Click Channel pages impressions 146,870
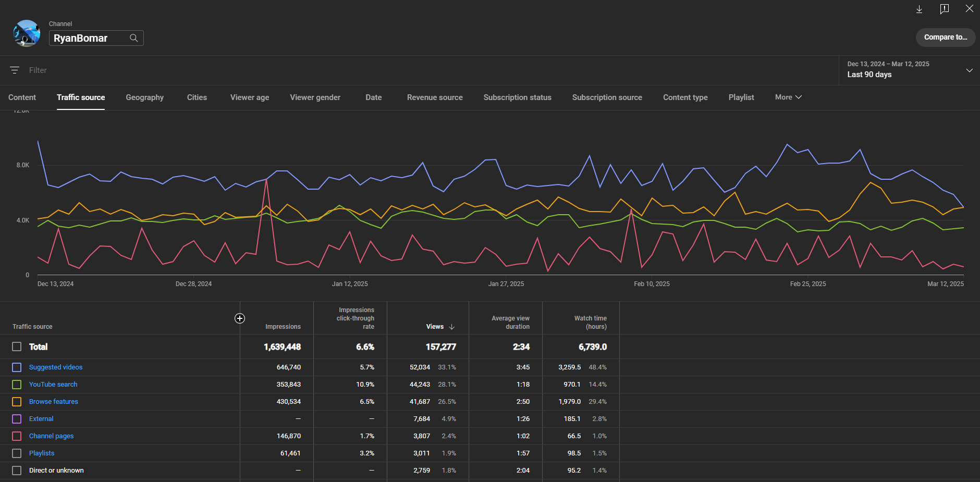 click(x=289, y=436)
